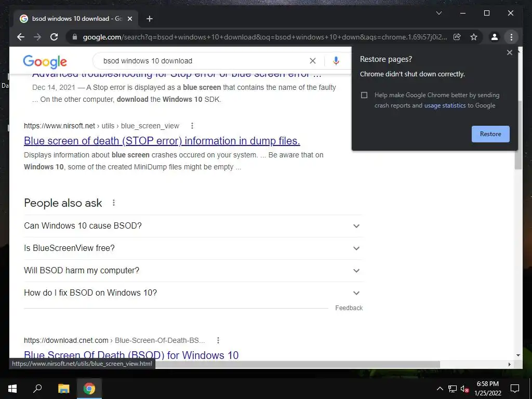532x399 pixels.
Task: Enable sending crash reports checkbox
Action: (x=364, y=95)
